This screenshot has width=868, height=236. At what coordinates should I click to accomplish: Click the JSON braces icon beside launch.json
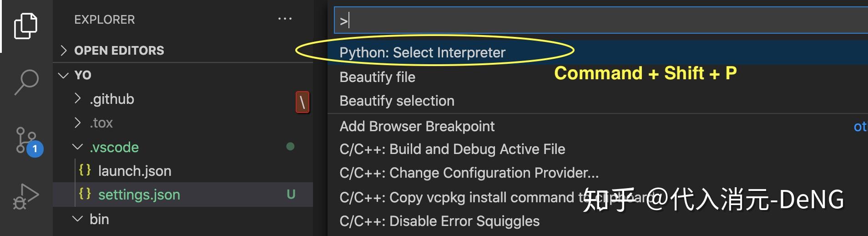85,170
